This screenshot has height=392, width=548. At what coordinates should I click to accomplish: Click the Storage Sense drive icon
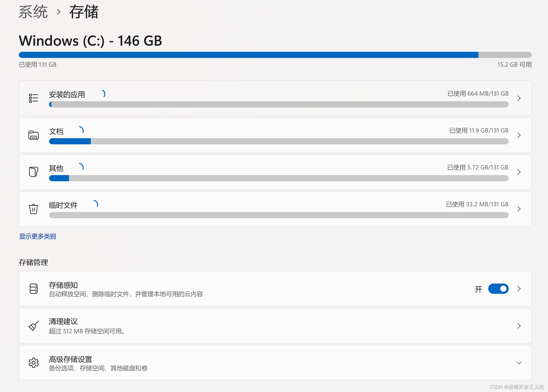(x=34, y=289)
